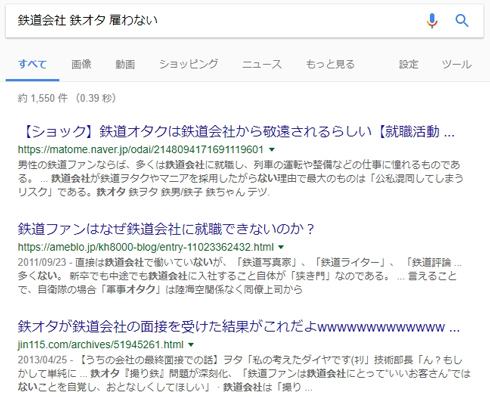Expand dropdown arrow beside matome.naver.jp URL
490x397 pixels.
click(272, 150)
